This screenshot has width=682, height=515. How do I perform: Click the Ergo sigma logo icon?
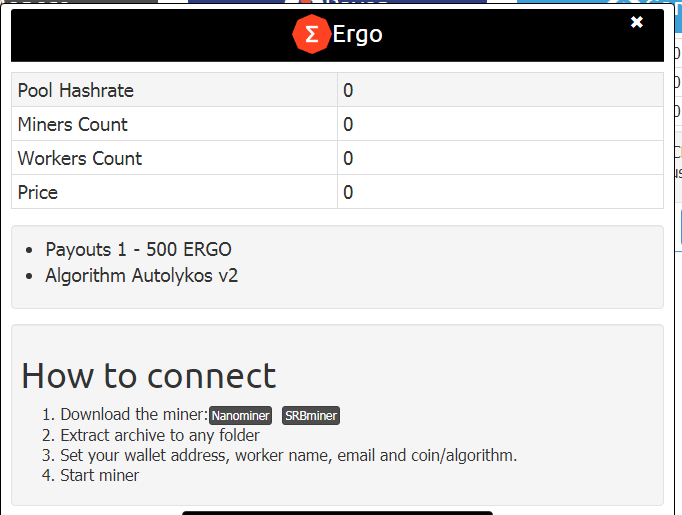(x=311, y=34)
